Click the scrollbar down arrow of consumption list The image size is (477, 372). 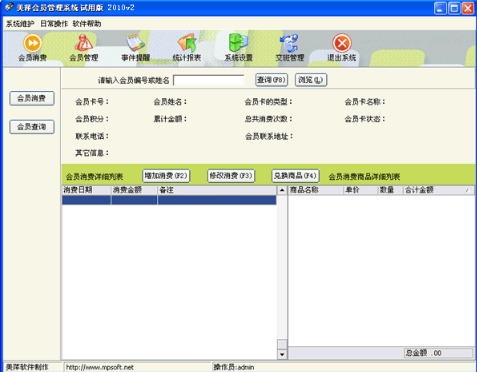coord(282,354)
